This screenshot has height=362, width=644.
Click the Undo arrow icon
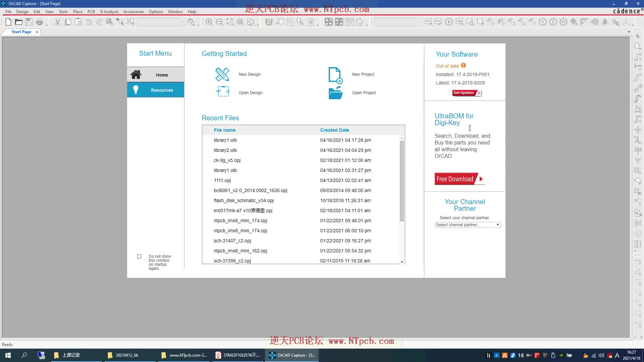89,22
